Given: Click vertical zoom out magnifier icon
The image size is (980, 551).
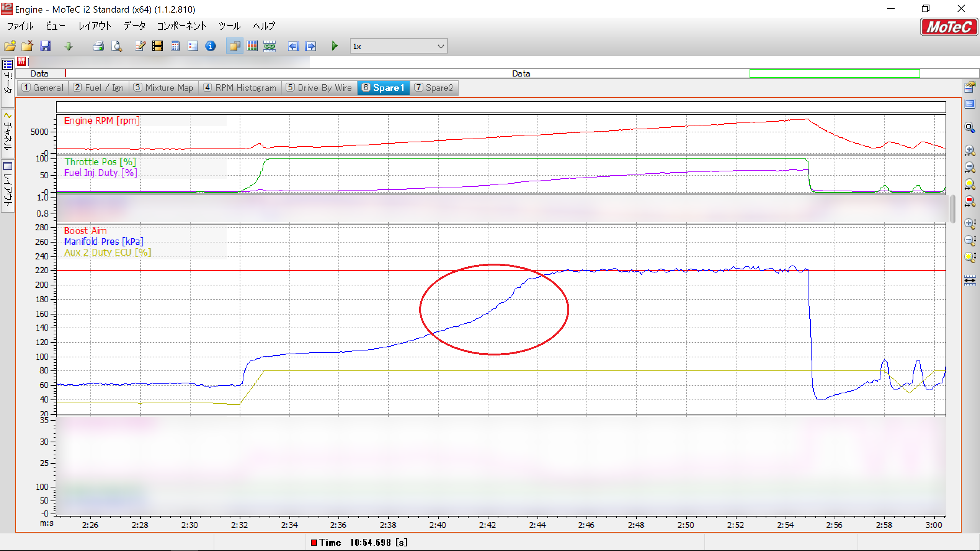Looking at the screenshot, I should 969,240.
